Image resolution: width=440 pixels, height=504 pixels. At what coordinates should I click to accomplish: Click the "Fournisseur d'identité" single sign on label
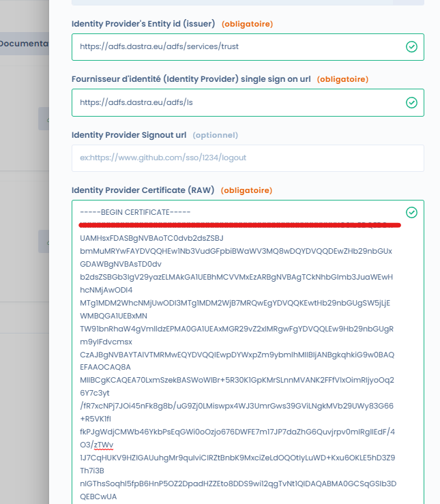point(191,79)
